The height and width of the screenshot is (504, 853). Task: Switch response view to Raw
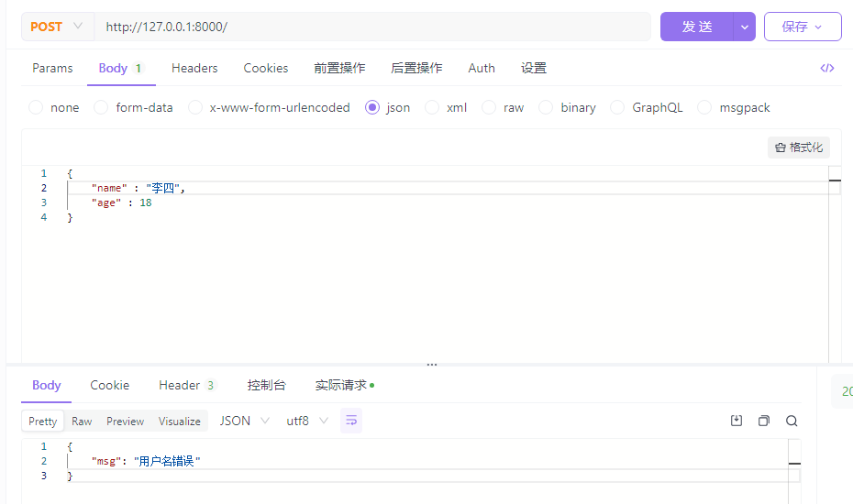pyautogui.click(x=82, y=422)
